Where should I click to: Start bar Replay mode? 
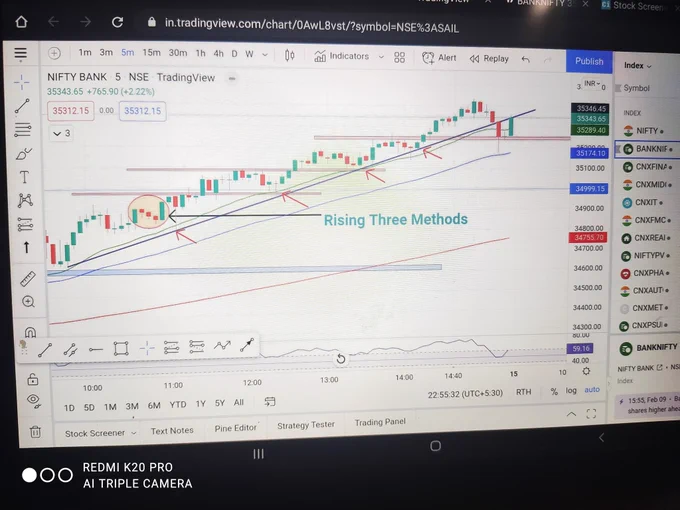pyautogui.click(x=489, y=59)
